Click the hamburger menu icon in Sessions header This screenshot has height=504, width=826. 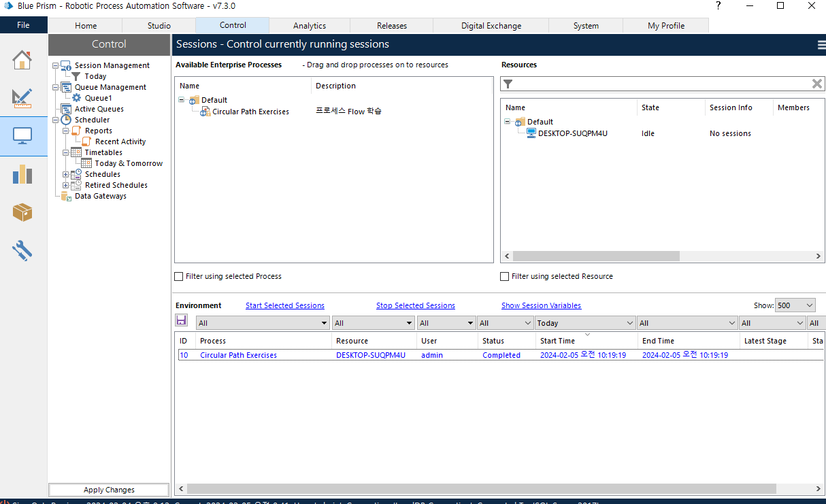821,45
